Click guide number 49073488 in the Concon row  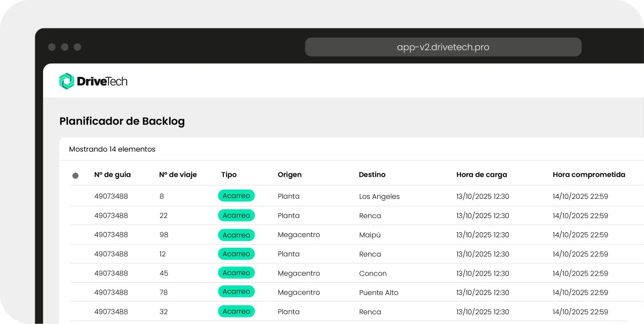coord(111,273)
